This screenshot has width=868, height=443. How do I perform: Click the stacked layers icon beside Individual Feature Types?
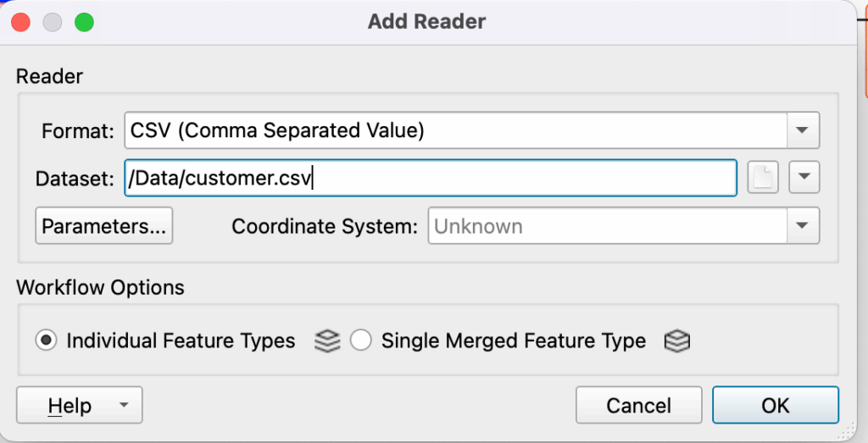coord(327,341)
